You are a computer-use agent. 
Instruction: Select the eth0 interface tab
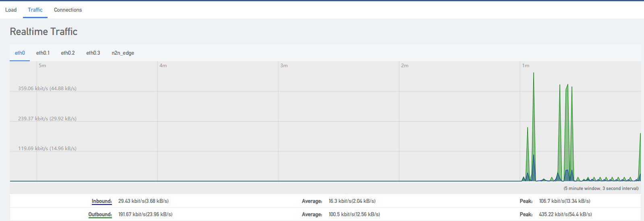tap(20, 53)
